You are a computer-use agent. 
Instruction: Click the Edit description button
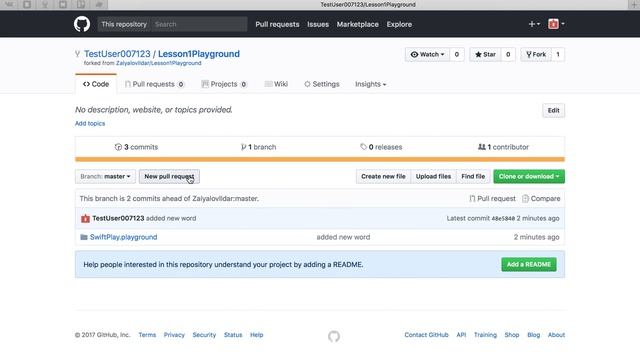(x=553, y=110)
